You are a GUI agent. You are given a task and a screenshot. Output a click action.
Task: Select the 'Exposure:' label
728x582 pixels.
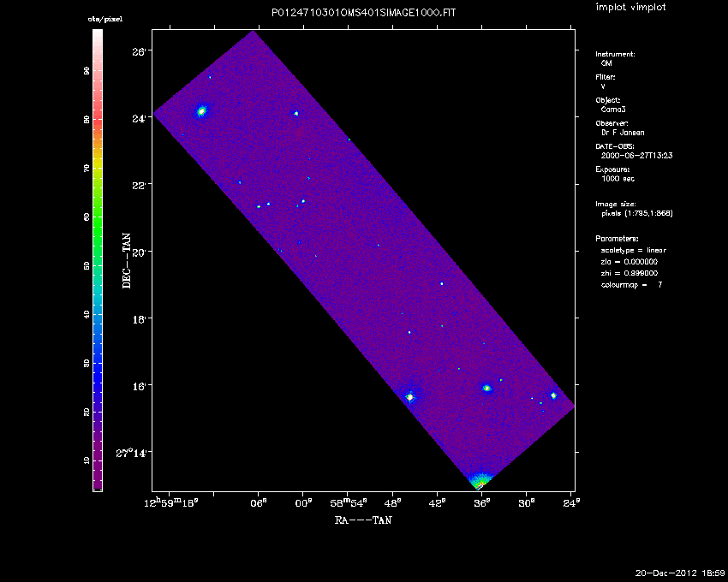[612, 169]
